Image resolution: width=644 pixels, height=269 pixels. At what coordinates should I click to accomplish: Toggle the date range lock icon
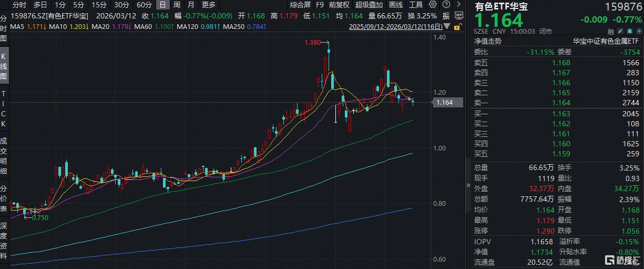pyautogui.click(x=459, y=26)
